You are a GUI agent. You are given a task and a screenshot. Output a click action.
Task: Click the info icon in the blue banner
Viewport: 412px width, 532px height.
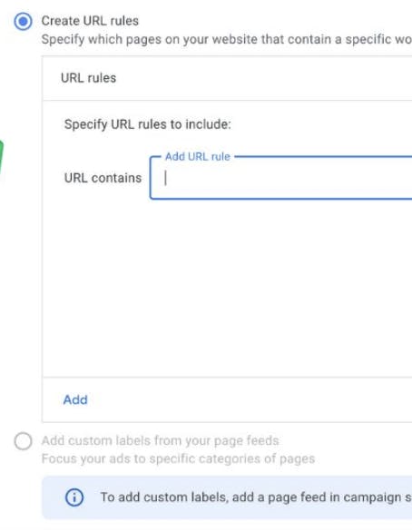[x=74, y=498]
